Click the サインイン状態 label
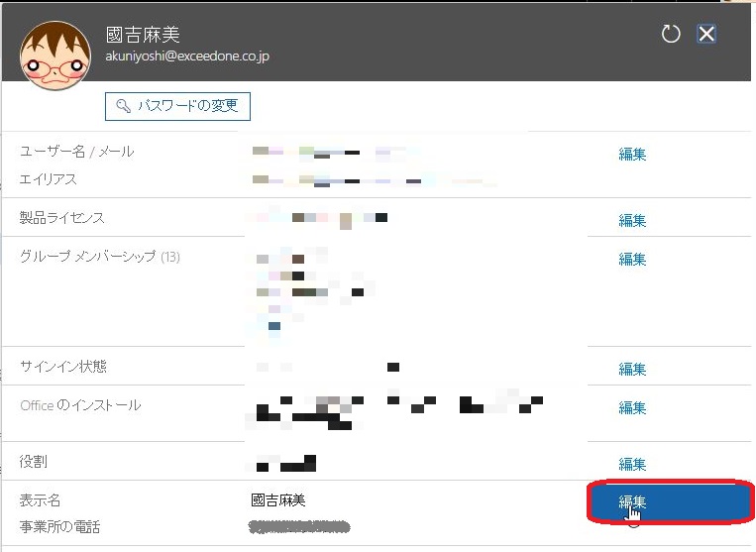 pos(63,367)
